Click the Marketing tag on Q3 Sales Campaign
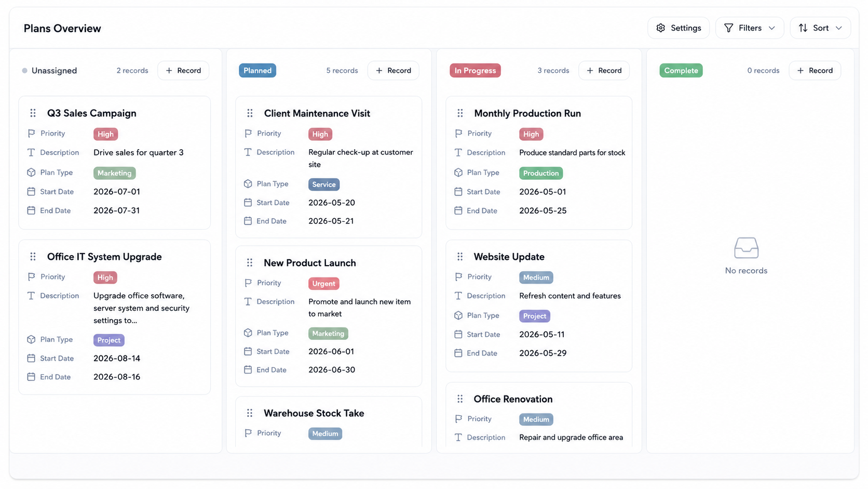Viewport: 868px width, 489px height. tap(115, 173)
